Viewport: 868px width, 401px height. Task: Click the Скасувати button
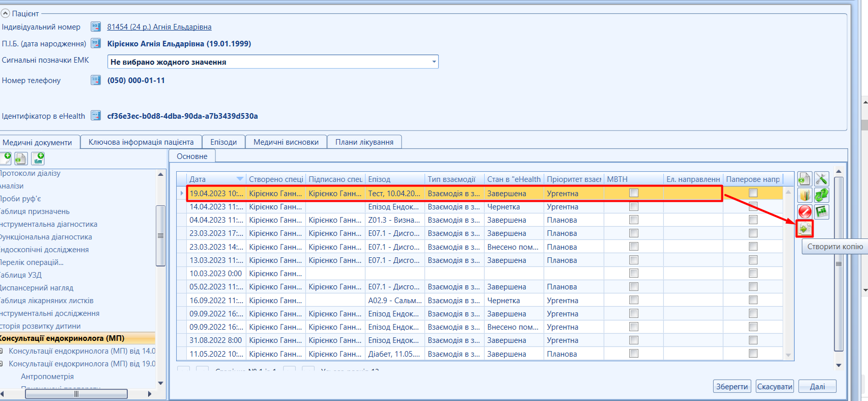click(x=775, y=386)
